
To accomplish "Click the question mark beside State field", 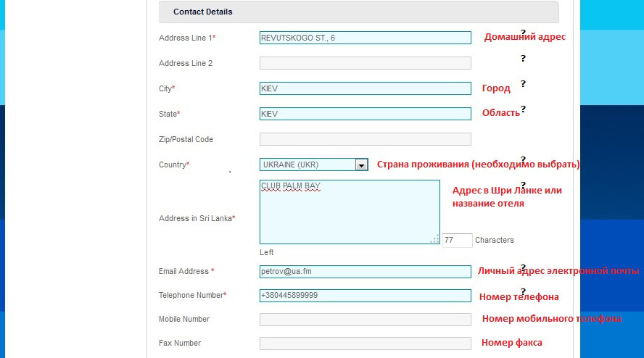I will click(x=523, y=109).
